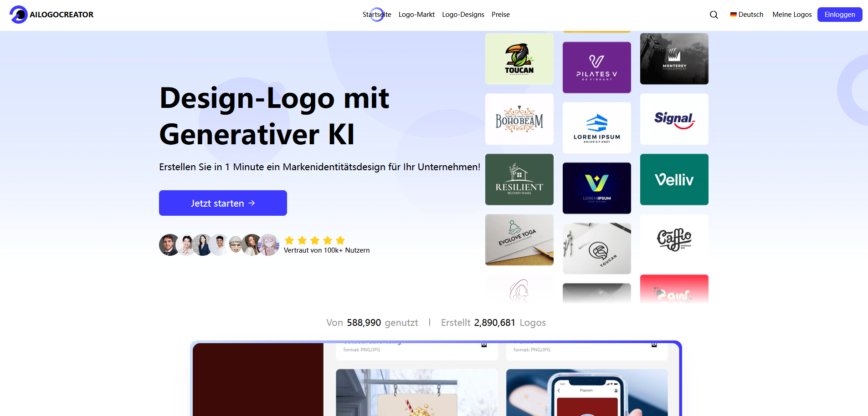The image size is (868, 416).
Task: Open the Caffo espresso bar logo
Action: [674, 240]
